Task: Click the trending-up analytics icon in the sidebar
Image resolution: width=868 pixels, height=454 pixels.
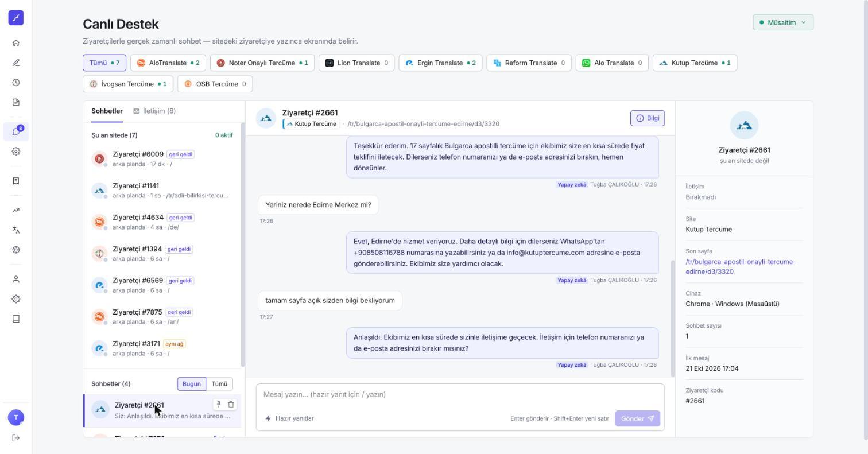Action: (x=16, y=210)
